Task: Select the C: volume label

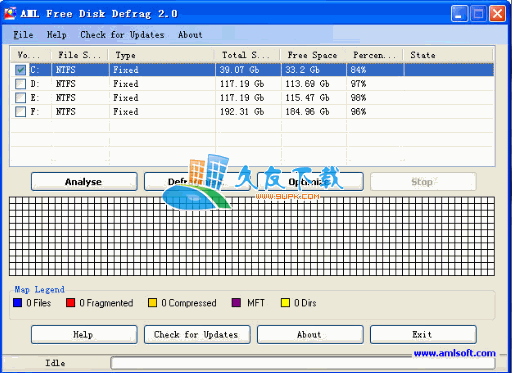Action: (x=35, y=70)
